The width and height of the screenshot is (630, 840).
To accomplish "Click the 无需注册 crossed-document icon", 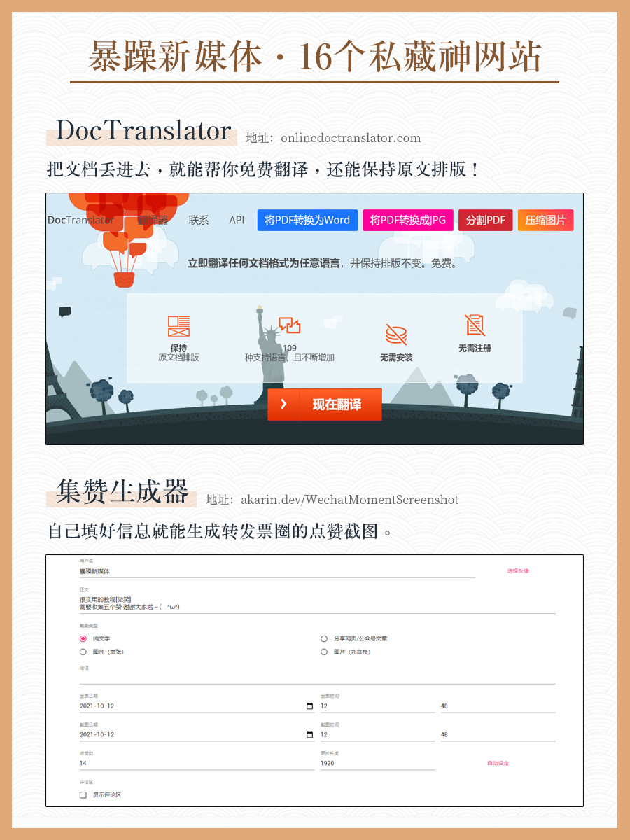I will 475,325.
